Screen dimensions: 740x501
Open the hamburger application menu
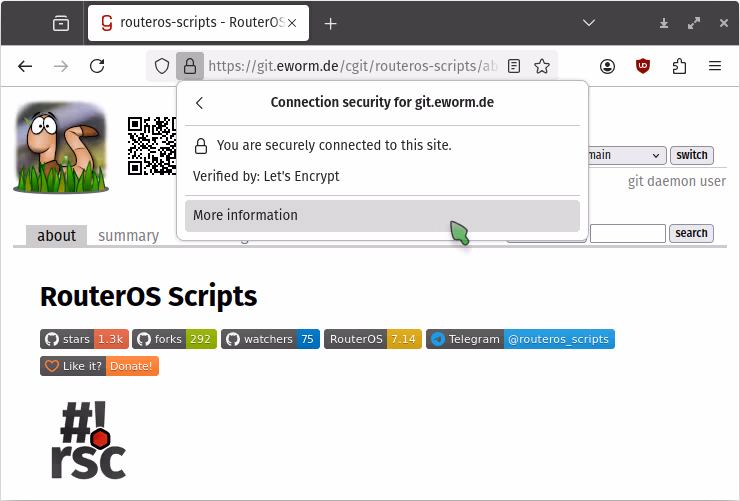coord(715,66)
